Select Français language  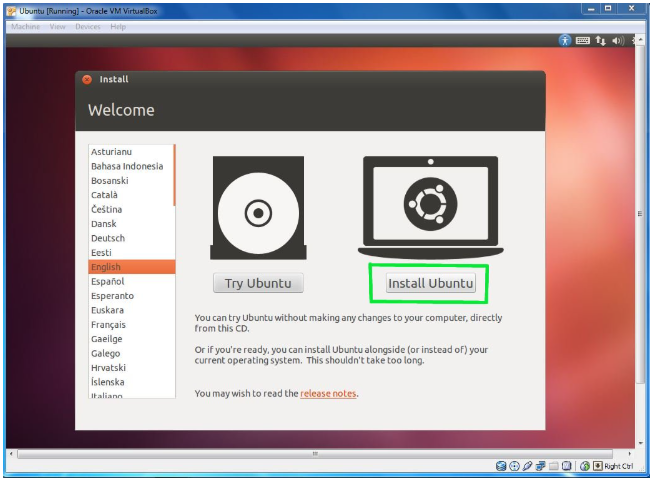pyautogui.click(x=131, y=324)
